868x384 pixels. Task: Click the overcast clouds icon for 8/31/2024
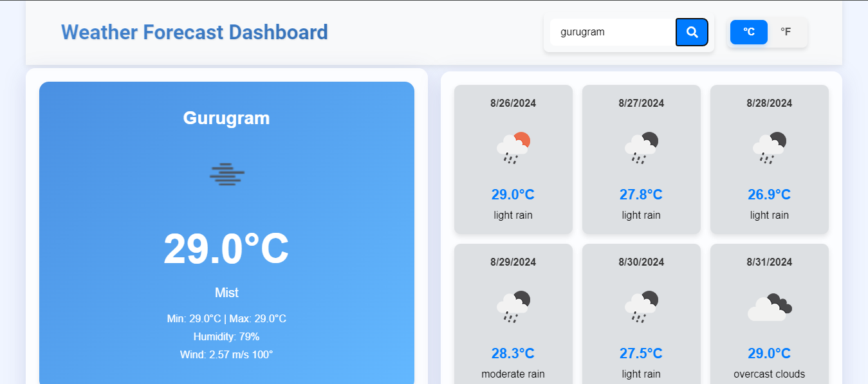[769, 307]
